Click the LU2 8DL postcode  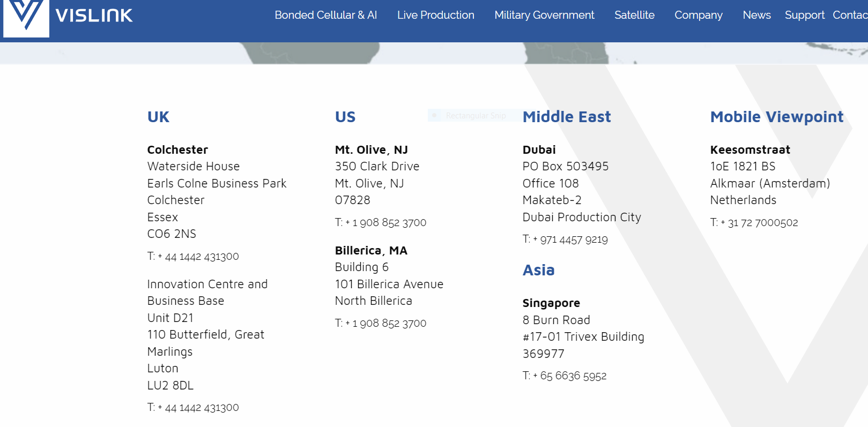[x=170, y=386]
